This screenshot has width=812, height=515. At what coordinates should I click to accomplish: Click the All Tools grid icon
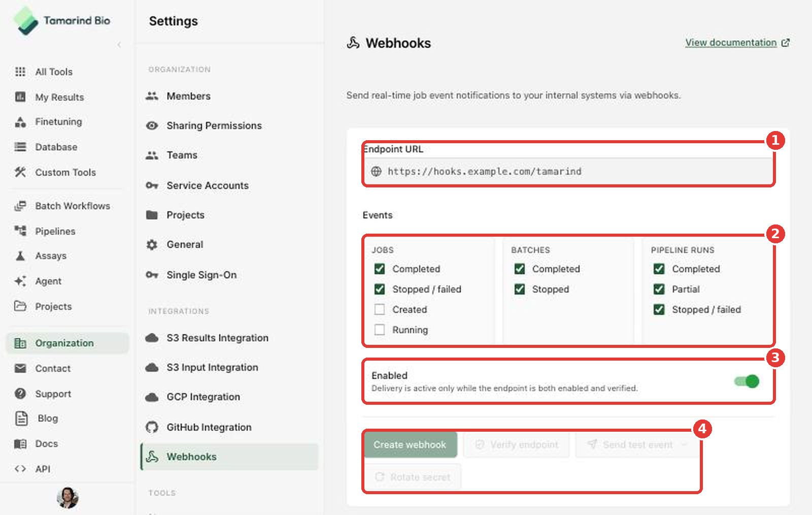(x=20, y=72)
